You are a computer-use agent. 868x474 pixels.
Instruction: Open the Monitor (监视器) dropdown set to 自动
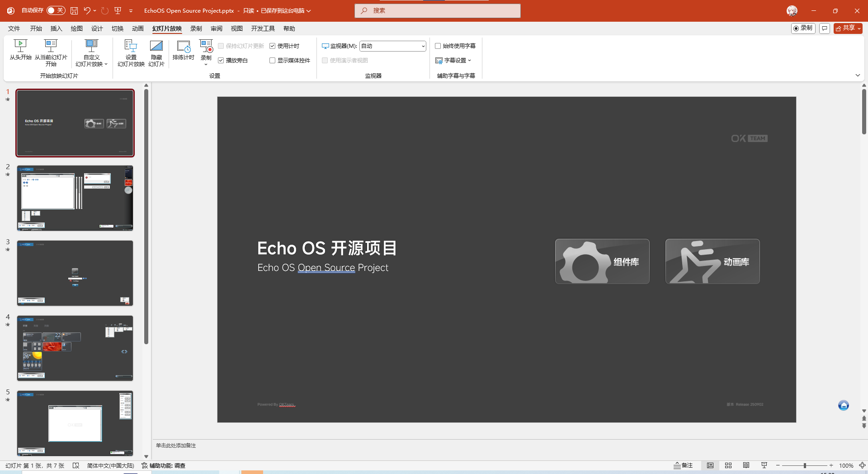[392, 46]
